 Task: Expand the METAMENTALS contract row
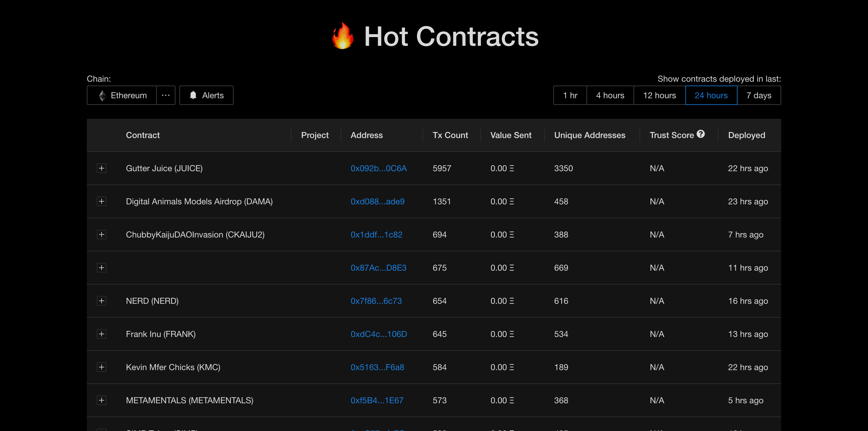pyautogui.click(x=102, y=400)
